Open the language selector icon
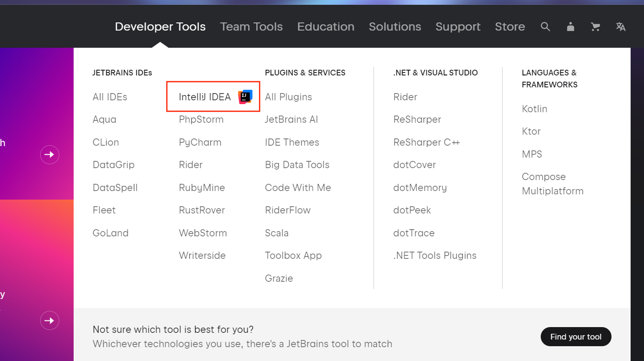This screenshot has height=361, width=644. [621, 27]
